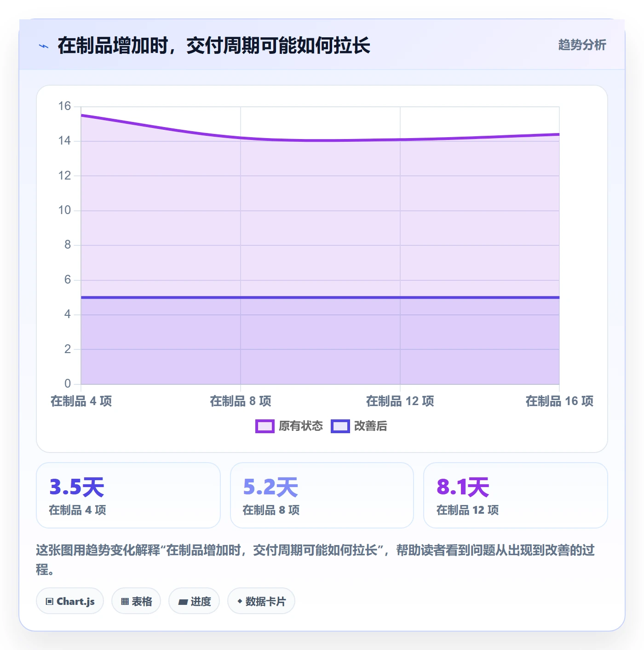Click the chart title 在制品增加时，交付周期可能如何拉长
This screenshot has width=644, height=650.
(x=214, y=46)
